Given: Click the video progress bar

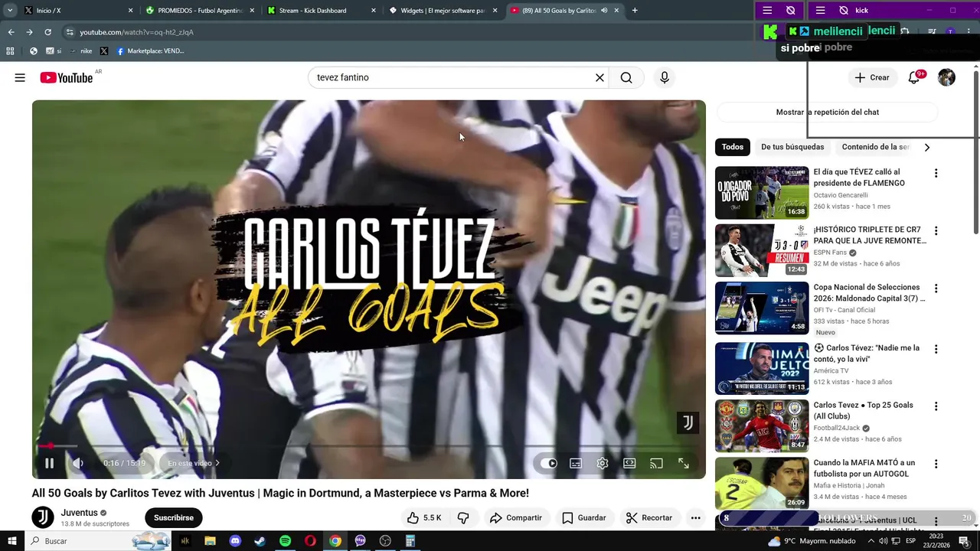Looking at the screenshot, I should click(368, 445).
